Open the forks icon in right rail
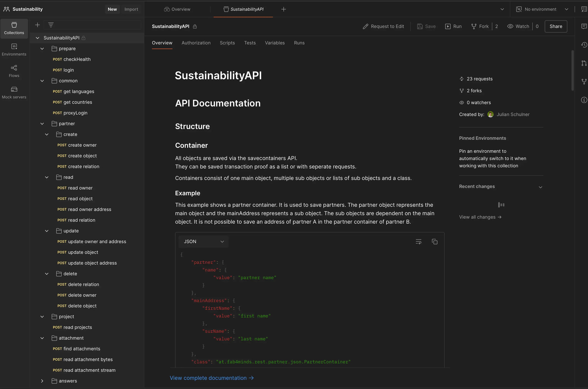The height and width of the screenshot is (389, 588). 584,81
